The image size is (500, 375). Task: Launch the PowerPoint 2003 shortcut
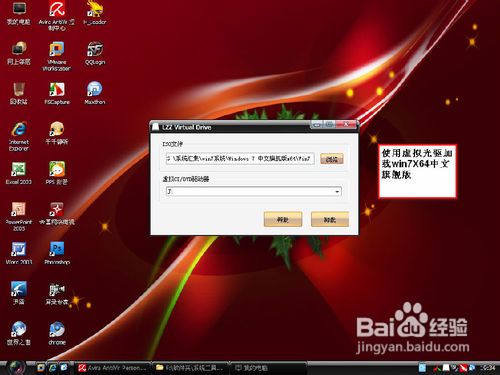point(19,216)
